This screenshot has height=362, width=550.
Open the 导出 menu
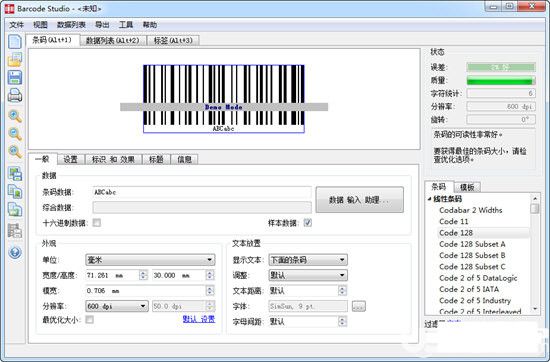102,25
